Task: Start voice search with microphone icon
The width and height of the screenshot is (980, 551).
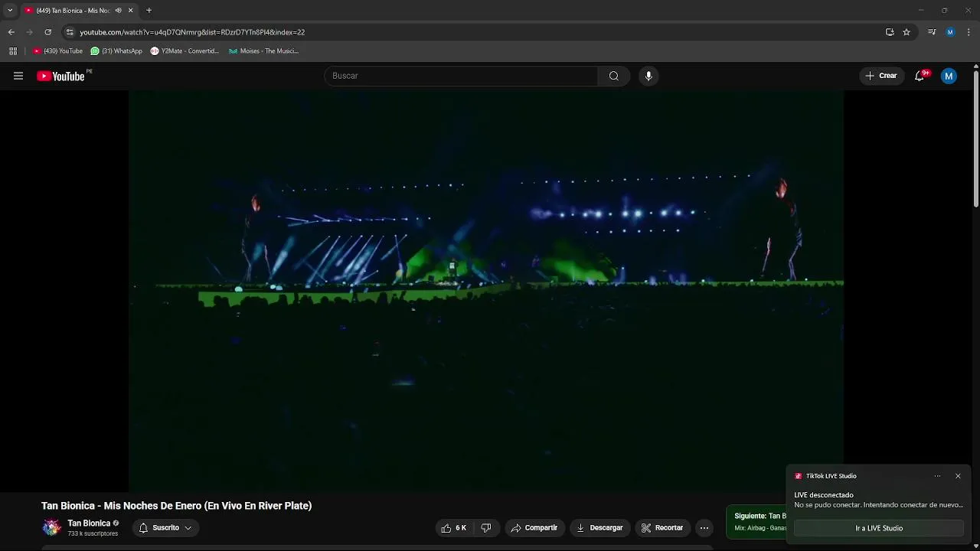Action: 648,76
